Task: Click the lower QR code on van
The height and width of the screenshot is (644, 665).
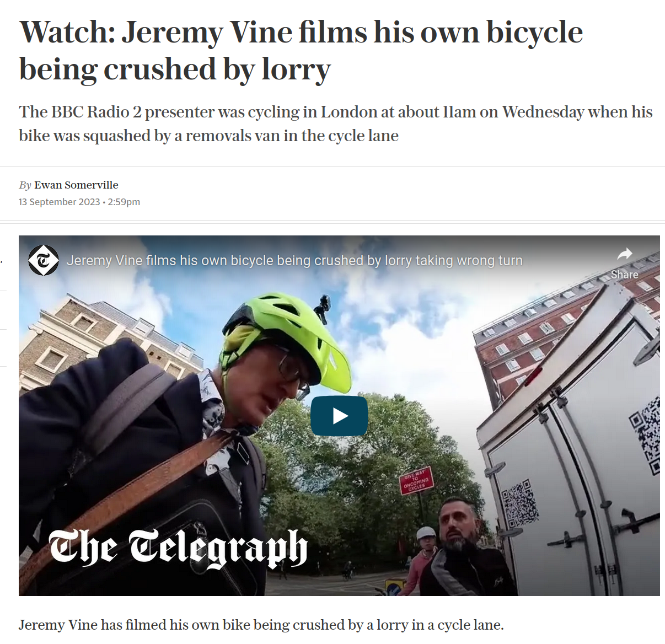Action: [519, 503]
